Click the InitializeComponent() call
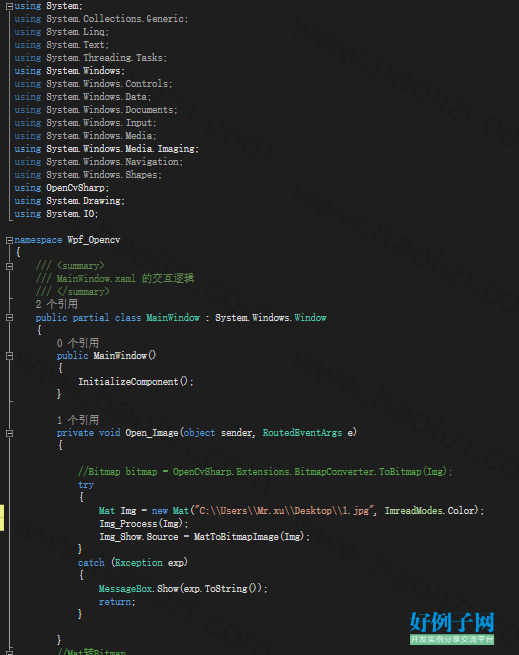Screen dimensions: 519x655 pyautogui.click(x=135, y=382)
